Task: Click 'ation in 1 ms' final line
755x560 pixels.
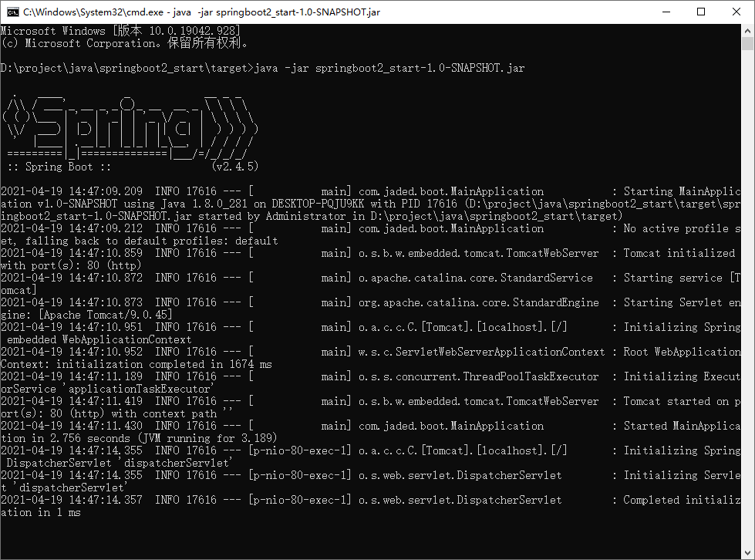Action: pyautogui.click(x=40, y=512)
